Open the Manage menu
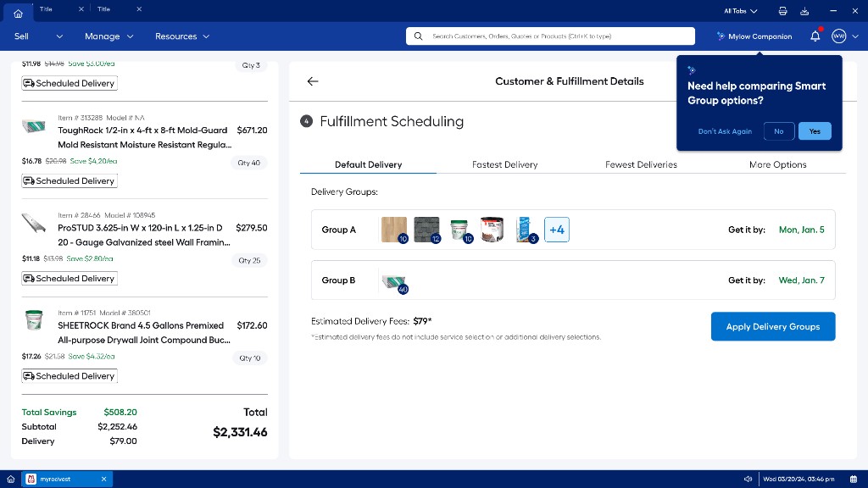This screenshot has width=868, height=488. [108, 36]
